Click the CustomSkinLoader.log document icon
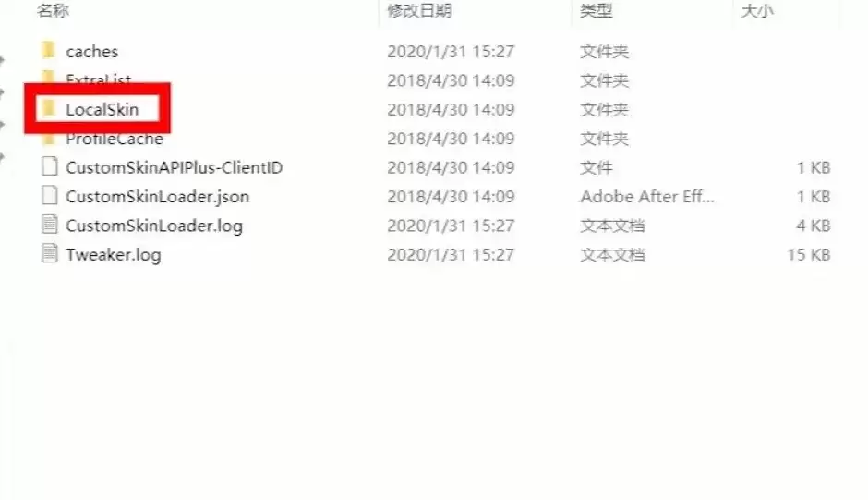 49,226
